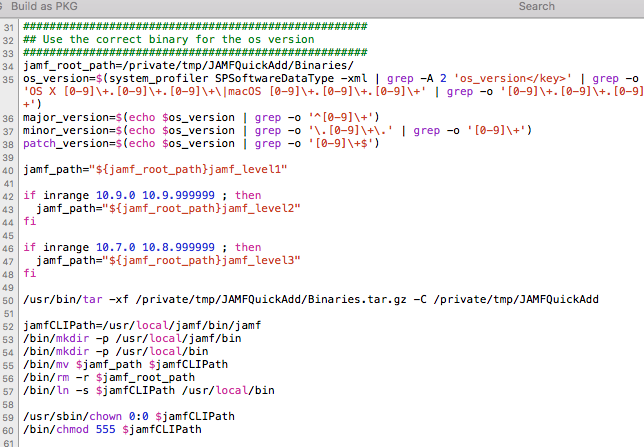Click '10.8.999999' on line 46
This screenshot has width=644, height=447.
(x=178, y=247)
